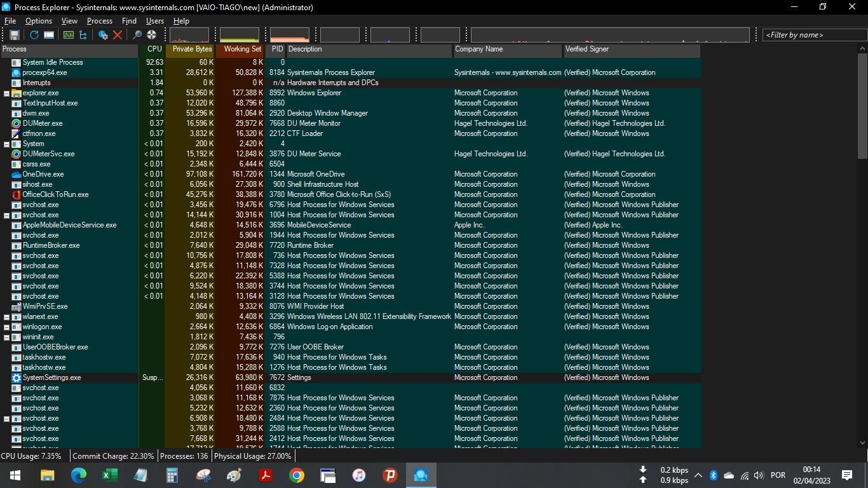Click the Find Window's Process target icon

(x=152, y=35)
